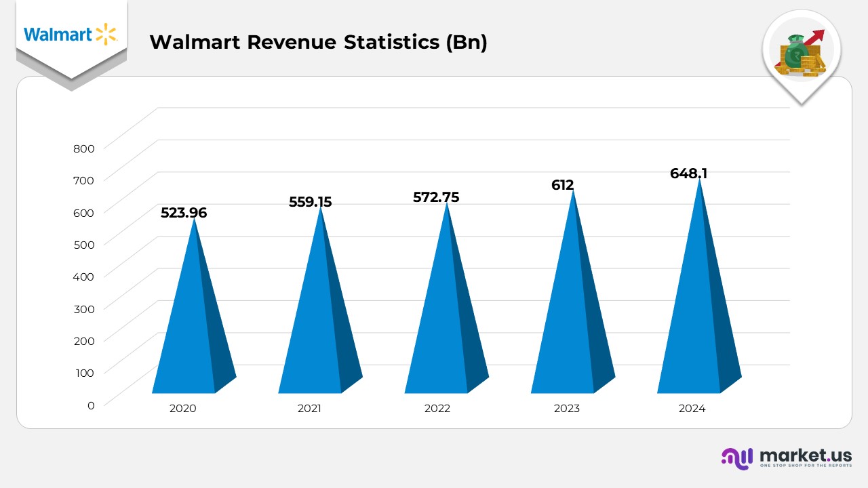Select the 572.75 data label
This screenshot has width=868, height=488.
(x=436, y=197)
